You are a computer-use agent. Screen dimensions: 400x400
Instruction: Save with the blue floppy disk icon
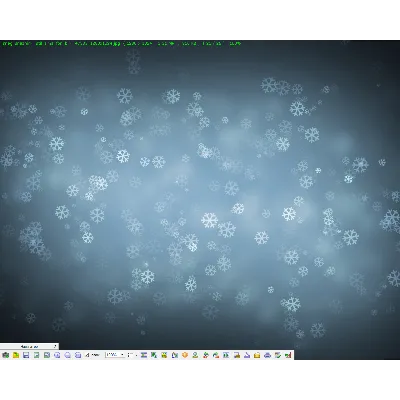[x=26, y=355]
